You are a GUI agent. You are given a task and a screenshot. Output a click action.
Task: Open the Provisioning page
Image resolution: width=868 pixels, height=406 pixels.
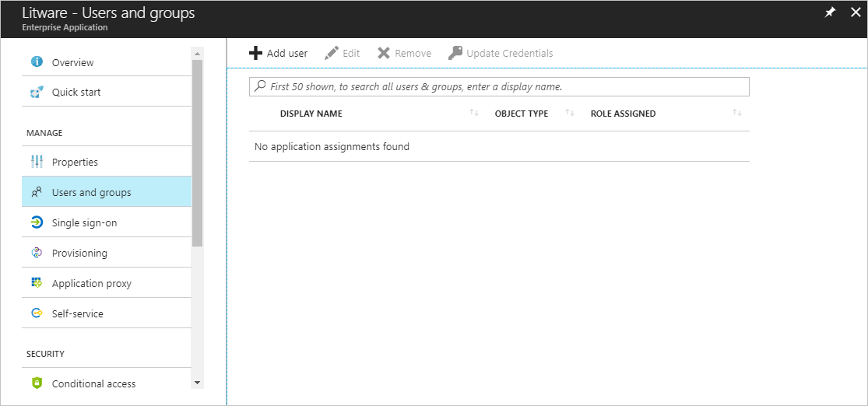(x=107, y=253)
